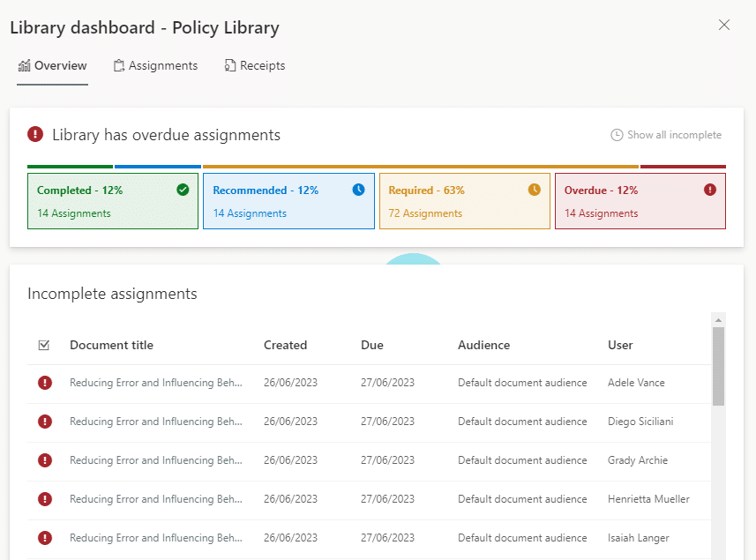Select the Overdue - 12% status card

640,200
